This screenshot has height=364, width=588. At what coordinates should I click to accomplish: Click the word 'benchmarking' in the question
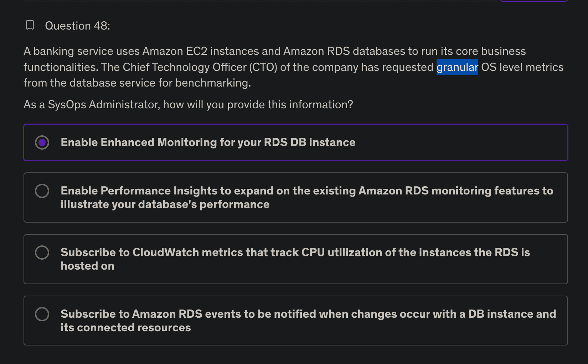point(212,83)
